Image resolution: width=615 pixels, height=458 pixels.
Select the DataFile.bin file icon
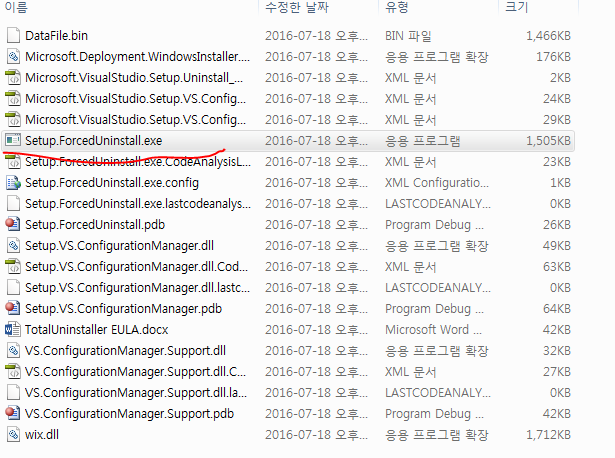13,36
